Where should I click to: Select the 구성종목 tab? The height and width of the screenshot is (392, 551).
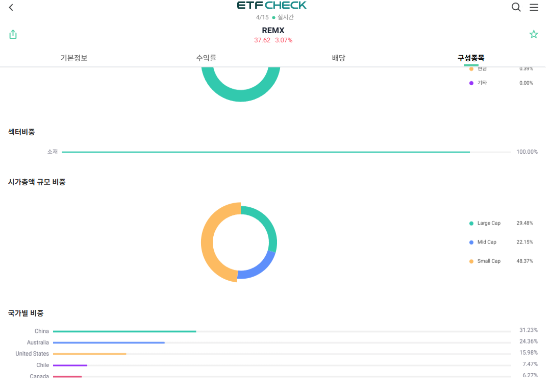(x=470, y=58)
